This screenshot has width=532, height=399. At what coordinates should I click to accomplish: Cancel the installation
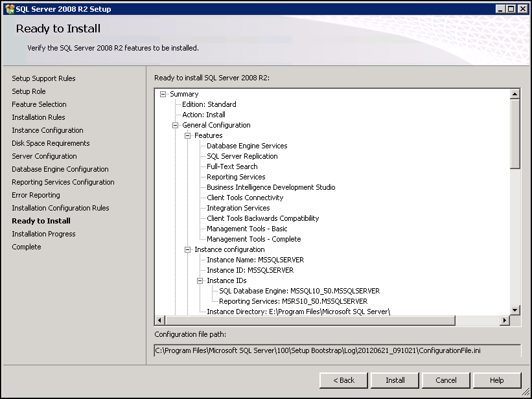tap(446, 380)
